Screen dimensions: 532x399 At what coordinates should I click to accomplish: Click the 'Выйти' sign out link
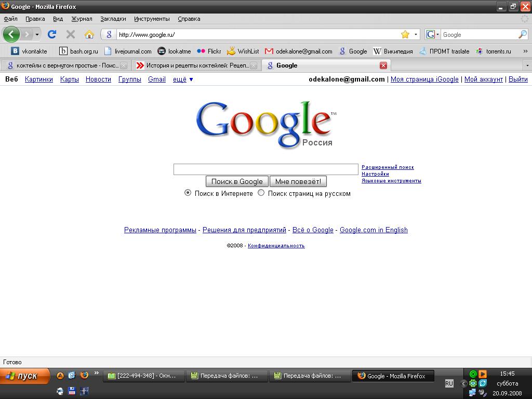pyautogui.click(x=518, y=79)
